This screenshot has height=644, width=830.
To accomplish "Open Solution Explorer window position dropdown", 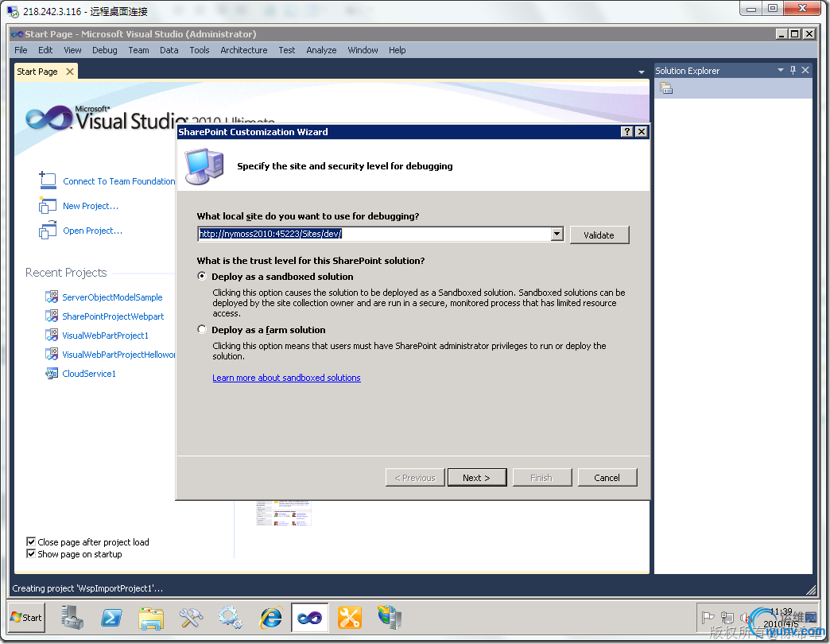I will click(780, 70).
